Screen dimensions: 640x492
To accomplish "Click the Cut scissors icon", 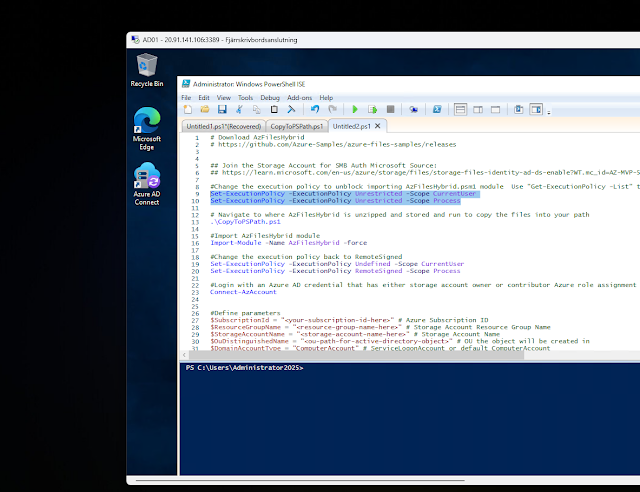I will pyautogui.click(x=240, y=109).
